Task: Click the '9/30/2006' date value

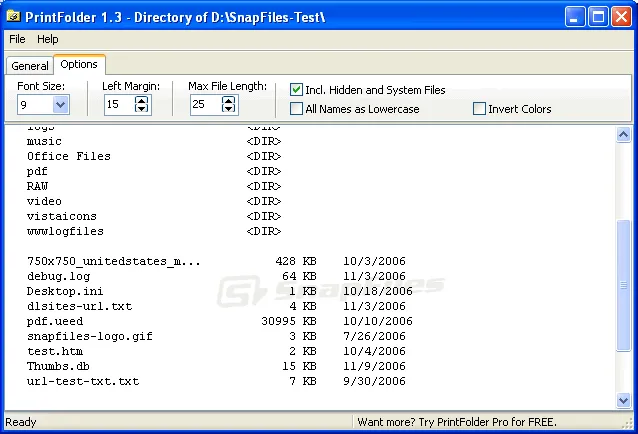Action: pyautogui.click(x=374, y=382)
